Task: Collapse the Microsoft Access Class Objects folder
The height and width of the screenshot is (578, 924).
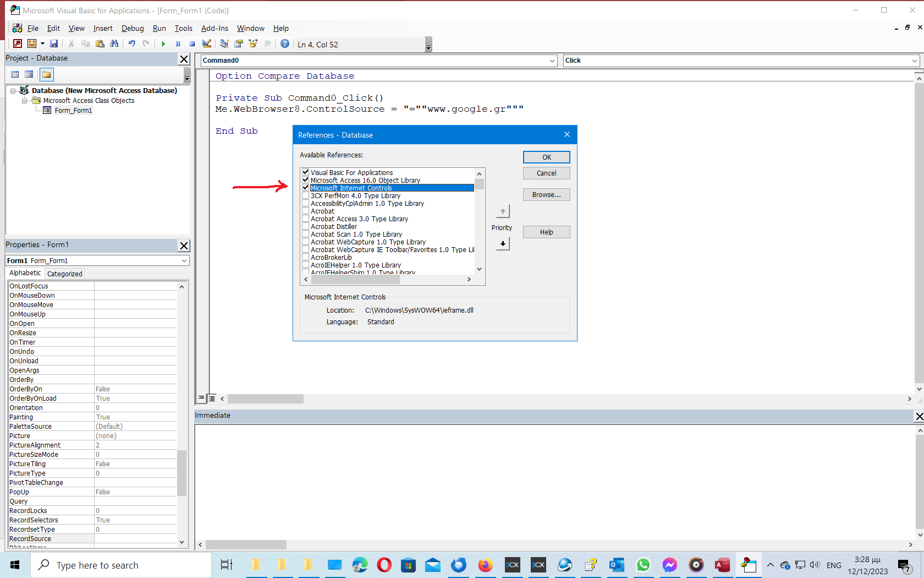Action: [x=24, y=101]
